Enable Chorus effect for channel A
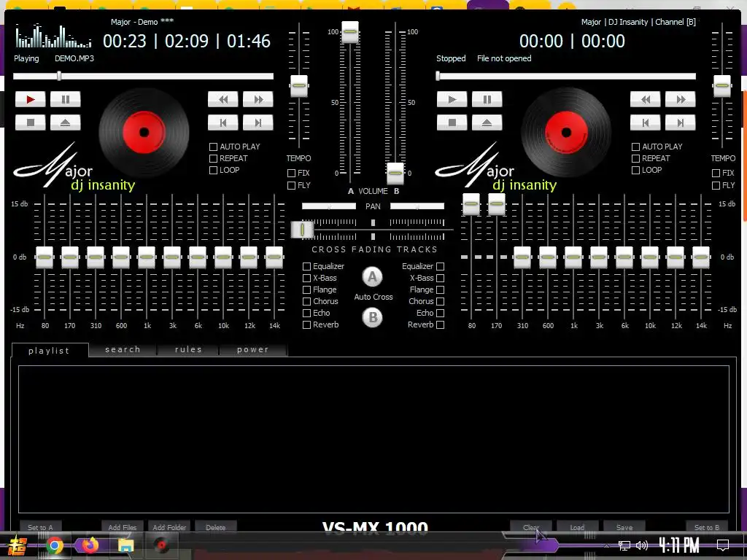The height and width of the screenshot is (560, 747). [307, 301]
